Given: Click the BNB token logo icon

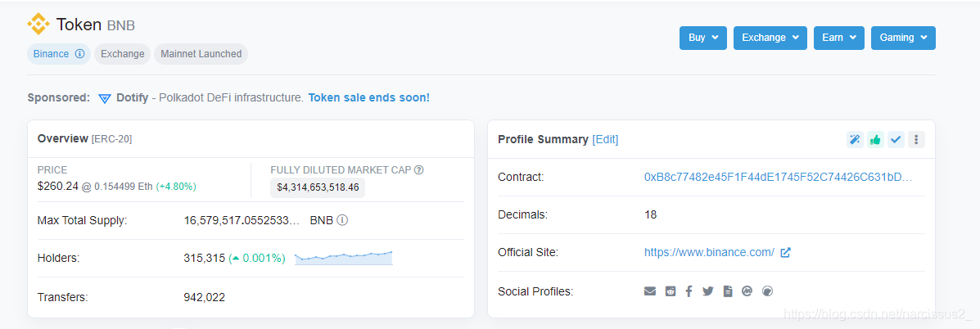Looking at the screenshot, I should pos(38,25).
